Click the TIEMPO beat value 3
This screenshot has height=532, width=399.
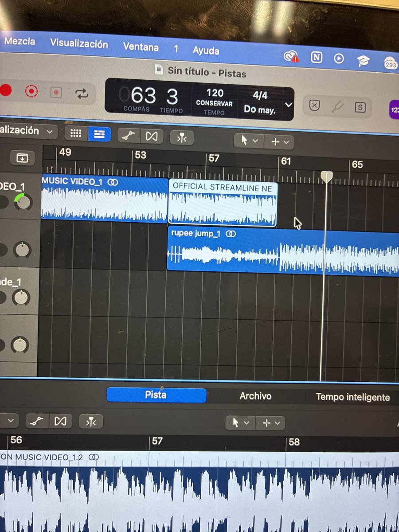tap(172, 97)
